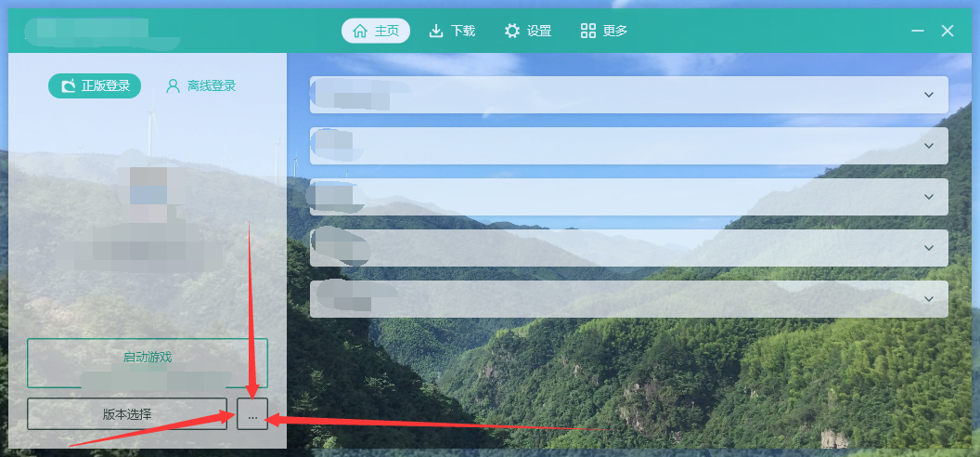The height and width of the screenshot is (457, 980).
Task: Select the 正版登录 login mode
Action: (95, 85)
